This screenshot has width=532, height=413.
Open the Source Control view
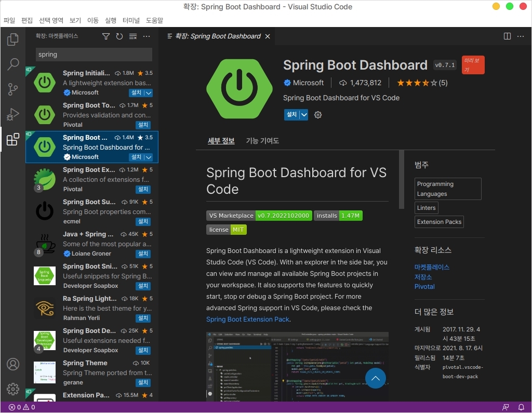pyautogui.click(x=13, y=89)
